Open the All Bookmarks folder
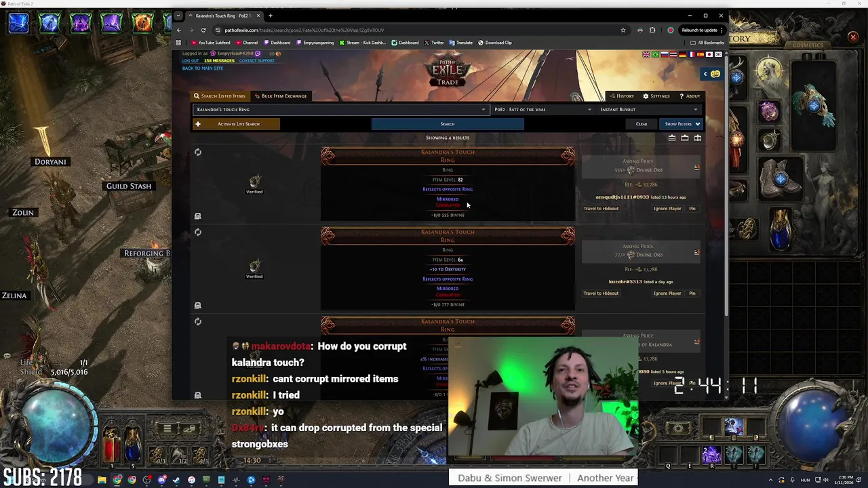 (x=707, y=43)
